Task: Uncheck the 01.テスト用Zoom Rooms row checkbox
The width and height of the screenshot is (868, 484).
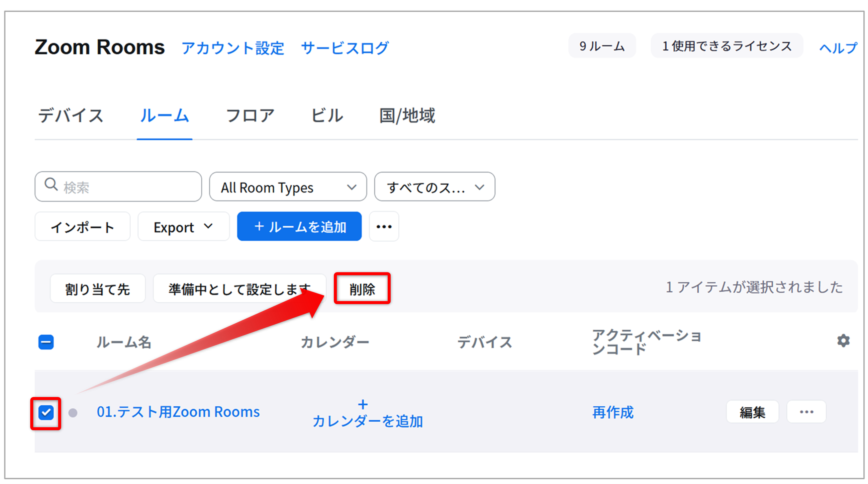Action: click(x=46, y=413)
